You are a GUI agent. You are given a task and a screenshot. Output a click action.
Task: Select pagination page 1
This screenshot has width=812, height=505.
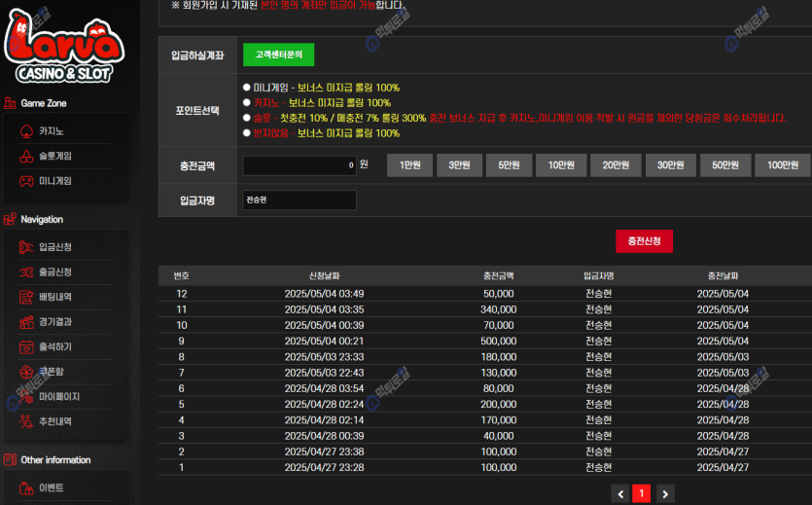coord(642,494)
